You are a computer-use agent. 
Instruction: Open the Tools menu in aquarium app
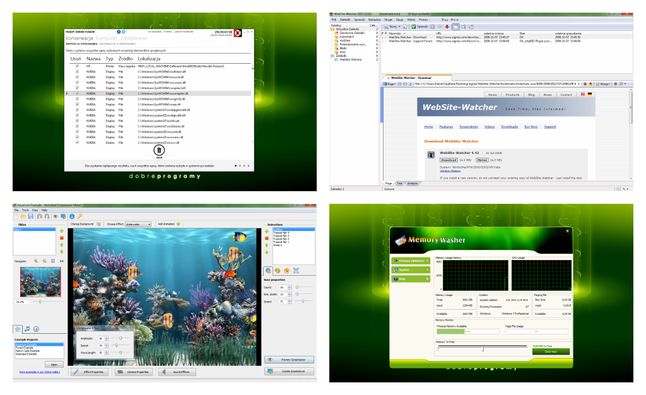click(25, 210)
